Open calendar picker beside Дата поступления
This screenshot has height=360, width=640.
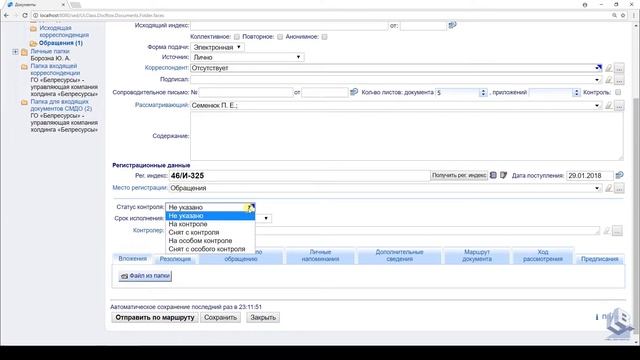click(x=619, y=175)
